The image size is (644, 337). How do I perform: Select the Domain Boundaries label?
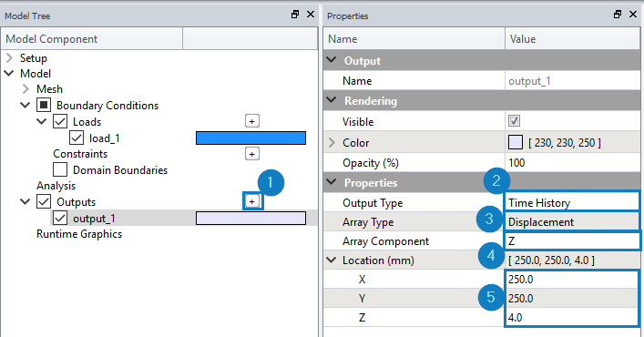pos(120,170)
